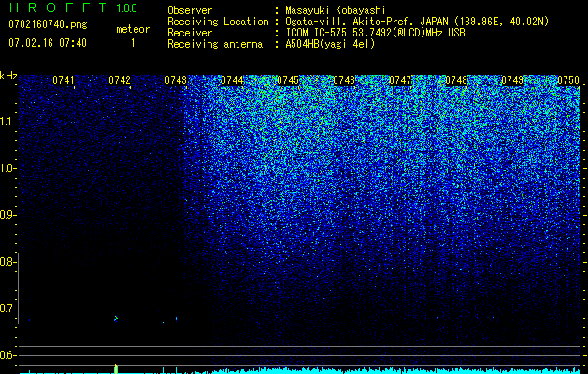Click the HROFFT program title
This screenshot has height=374, width=588.
pos(59,7)
